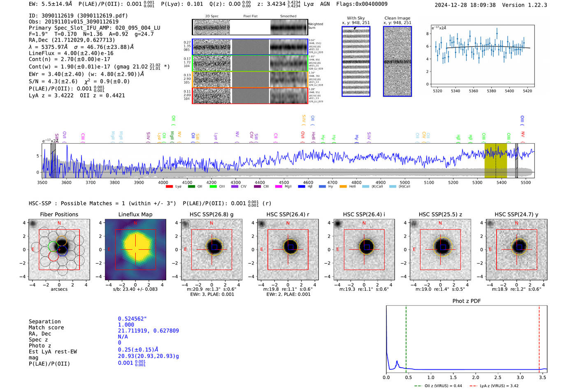Open the Lineflux Map image
Screen dimensions: 576x392
tap(135, 249)
